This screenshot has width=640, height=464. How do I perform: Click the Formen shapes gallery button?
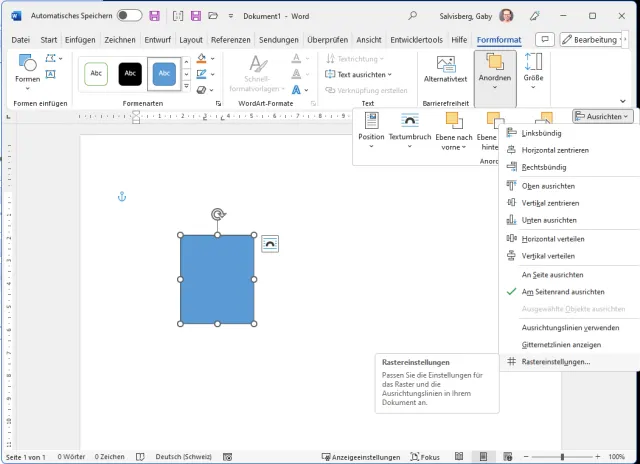pos(27,70)
